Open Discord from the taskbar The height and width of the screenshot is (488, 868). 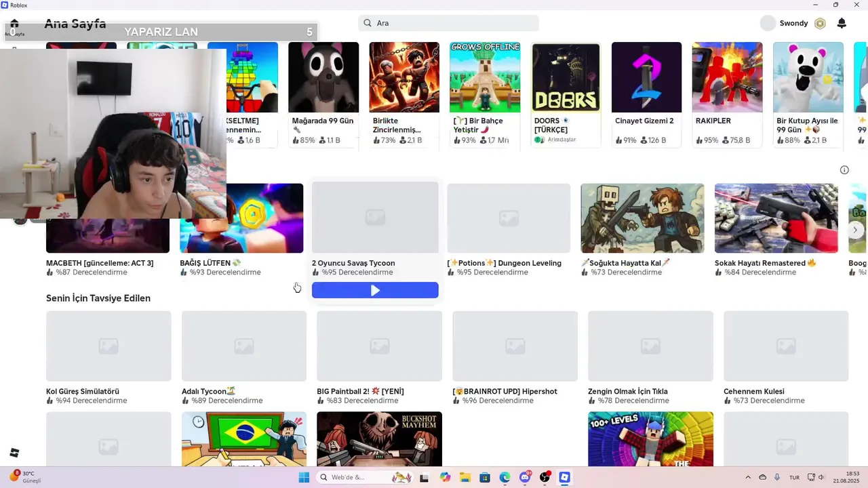[525, 477]
